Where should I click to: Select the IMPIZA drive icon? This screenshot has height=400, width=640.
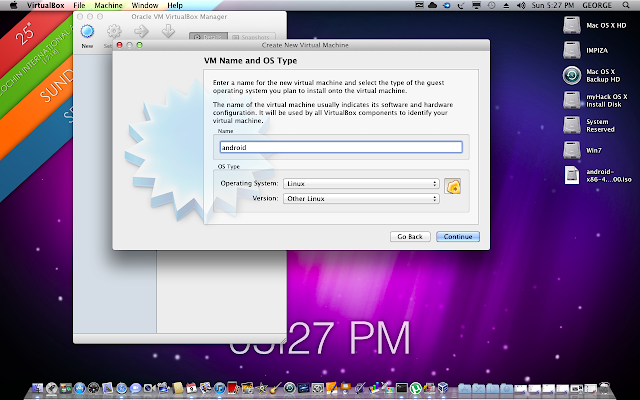tap(571, 50)
